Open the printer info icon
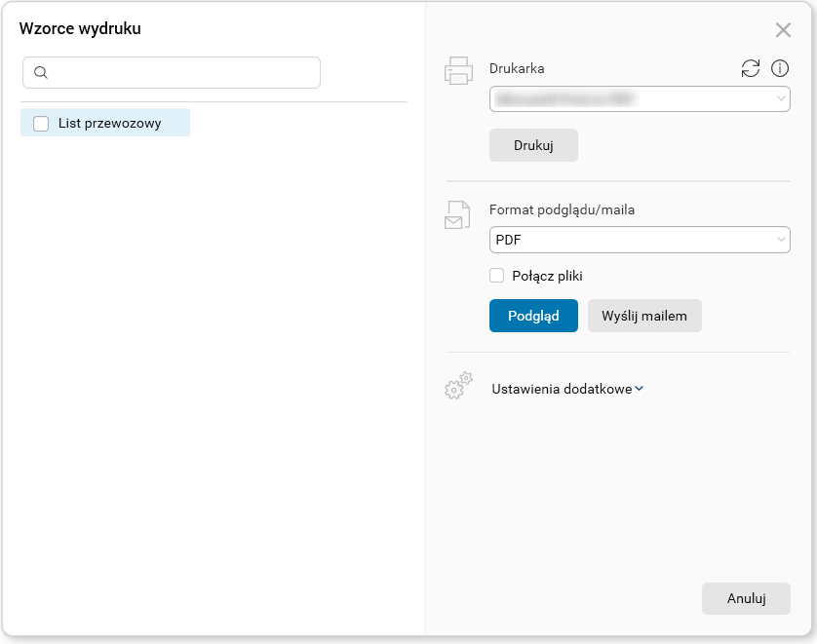Screen dimensions: 817x644 coord(780,68)
